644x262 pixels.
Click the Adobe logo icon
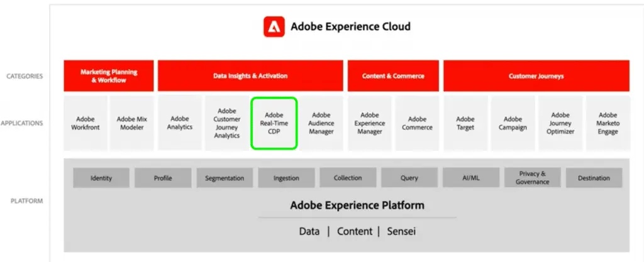[x=274, y=26]
